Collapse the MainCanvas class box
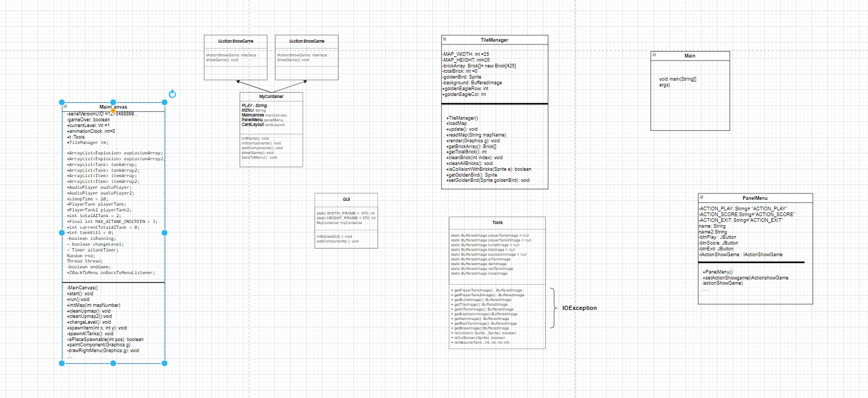This screenshot has height=398, width=868. pyautogui.click(x=65, y=106)
